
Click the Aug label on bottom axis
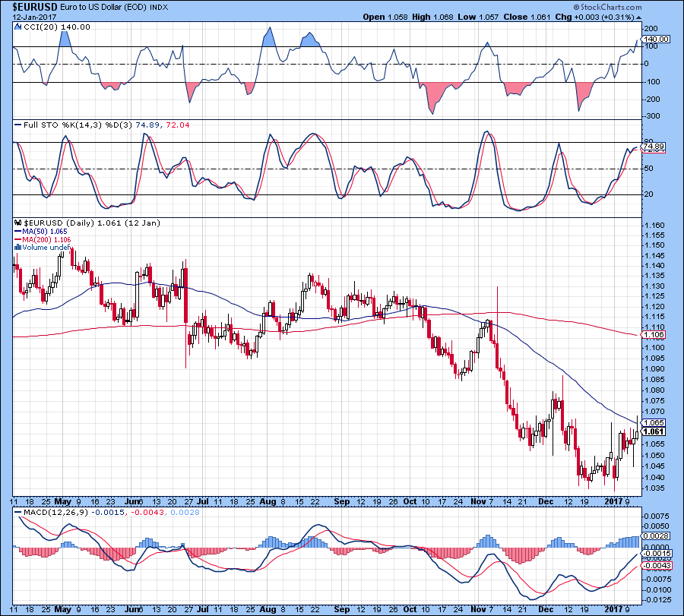click(268, 609)
